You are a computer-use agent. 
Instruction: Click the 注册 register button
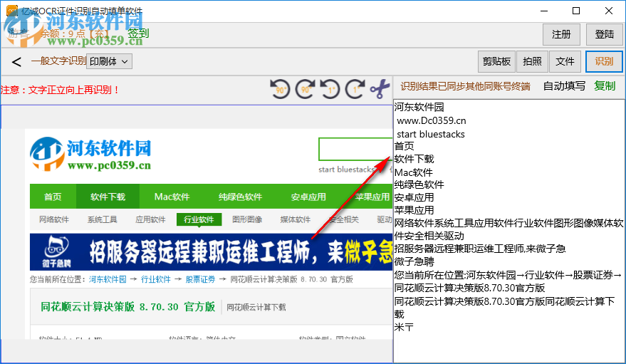tap(561, 34)
